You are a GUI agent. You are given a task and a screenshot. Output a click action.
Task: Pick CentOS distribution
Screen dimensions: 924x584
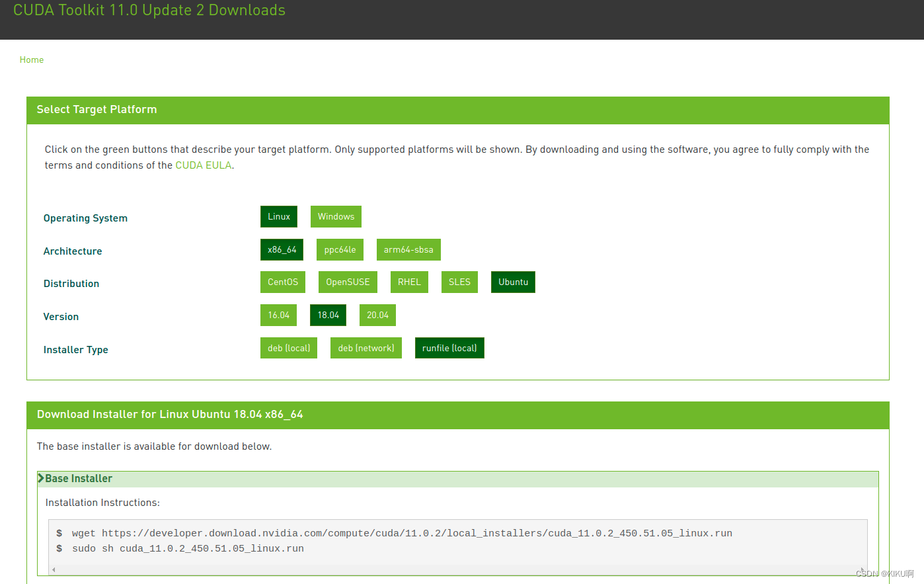point(283,282)
